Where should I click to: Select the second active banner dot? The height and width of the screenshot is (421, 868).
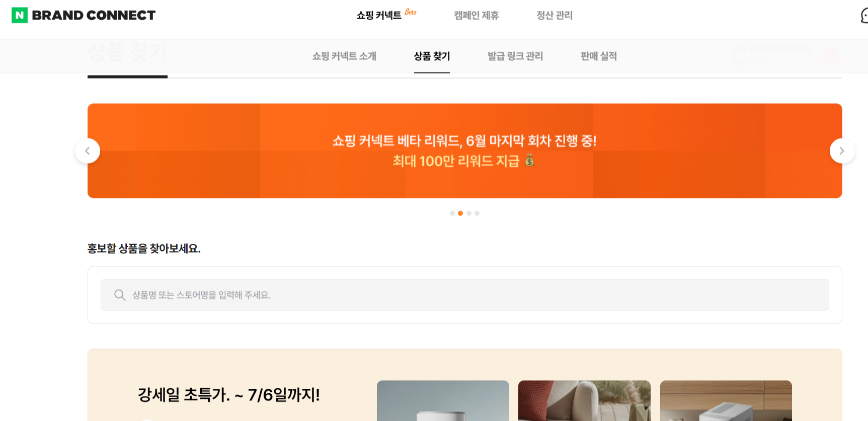[x=460, y=213]
